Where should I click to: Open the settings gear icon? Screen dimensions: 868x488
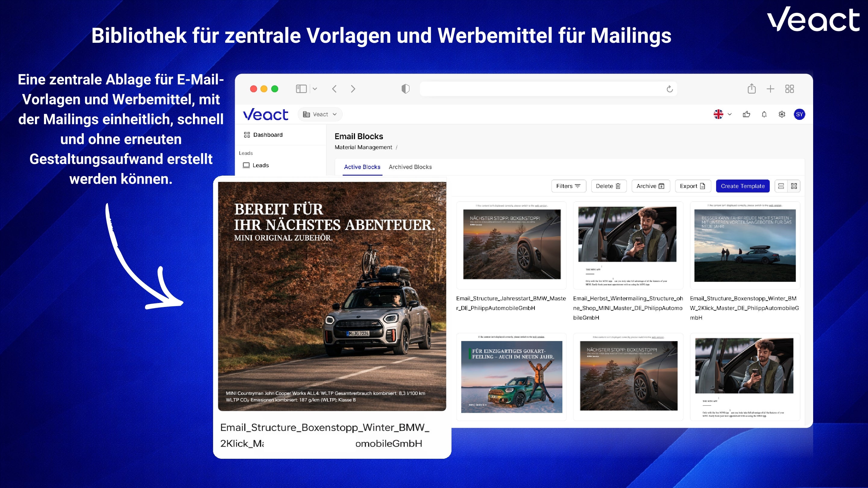point(782,114)
